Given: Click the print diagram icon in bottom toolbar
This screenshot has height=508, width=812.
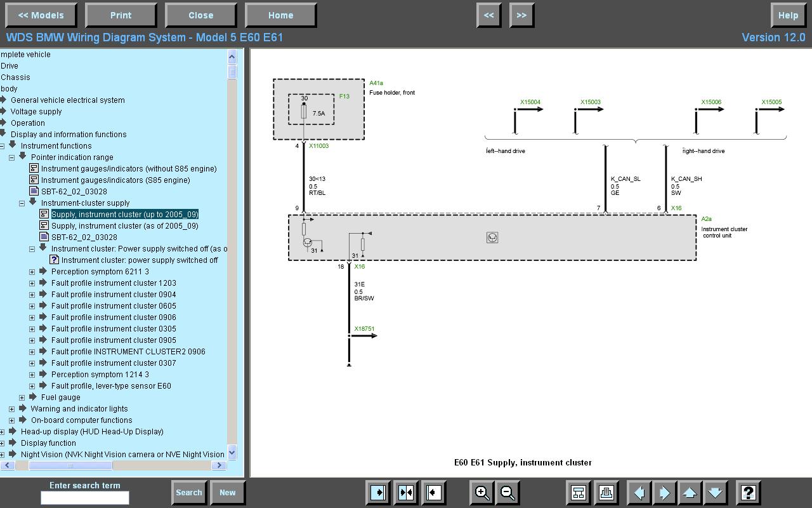Looking at the screenshot, I should [606, 492].
